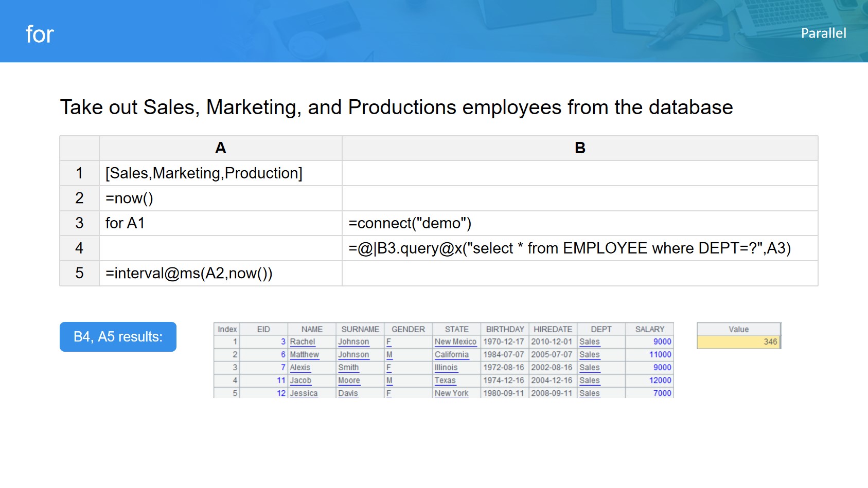Screen dimensions: 868x488
Task: Click the Matthew name link
Action: coord(304,355)
